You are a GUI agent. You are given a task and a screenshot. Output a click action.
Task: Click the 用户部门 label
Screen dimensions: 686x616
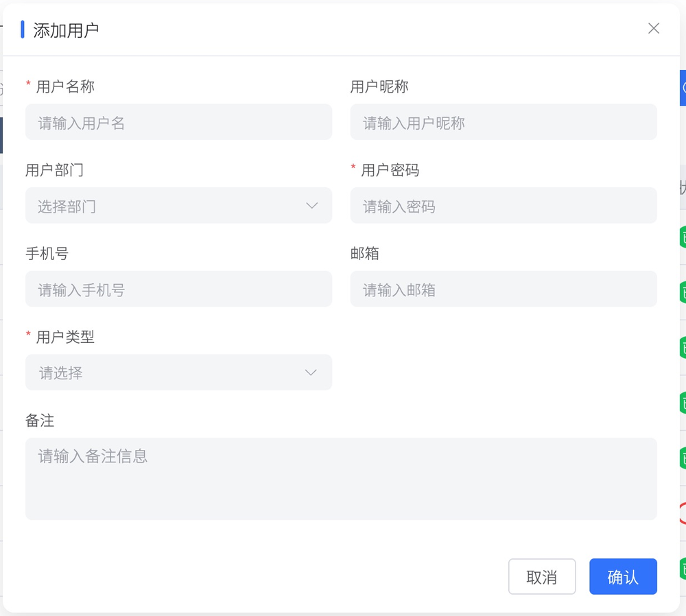point(54,170)
